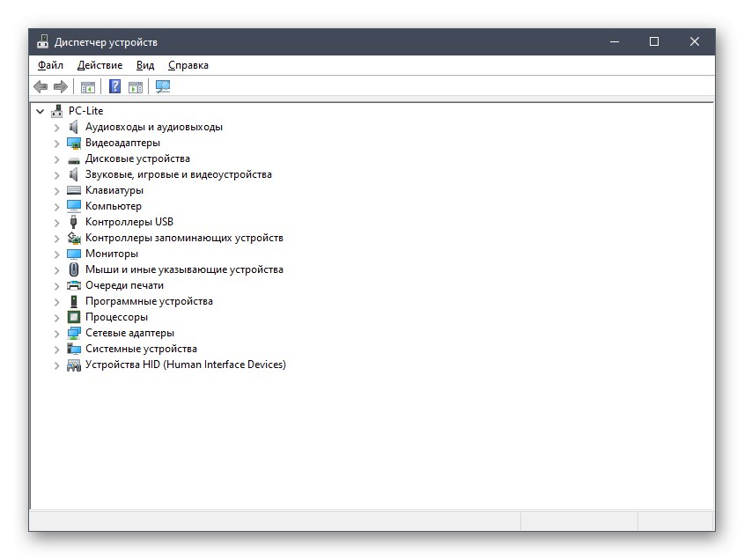The height and width of the screenshot is (560, 744).
Task: Click the scan for hardware changes icon
Action: coord(163,86)
